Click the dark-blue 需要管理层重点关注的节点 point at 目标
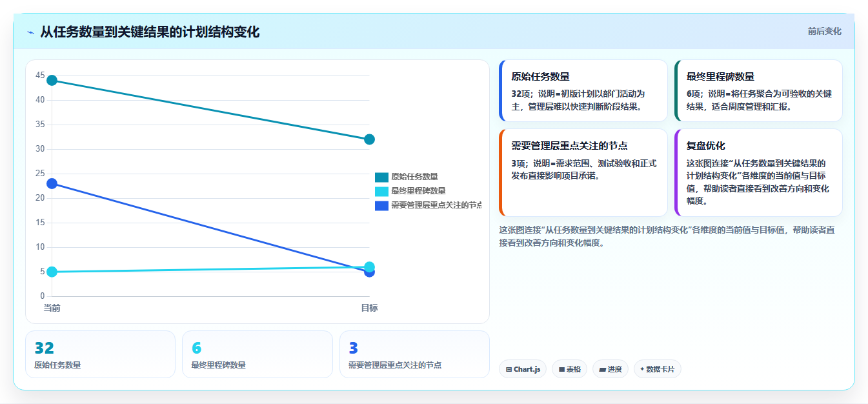The image size is (868, 404). (369, 272)
